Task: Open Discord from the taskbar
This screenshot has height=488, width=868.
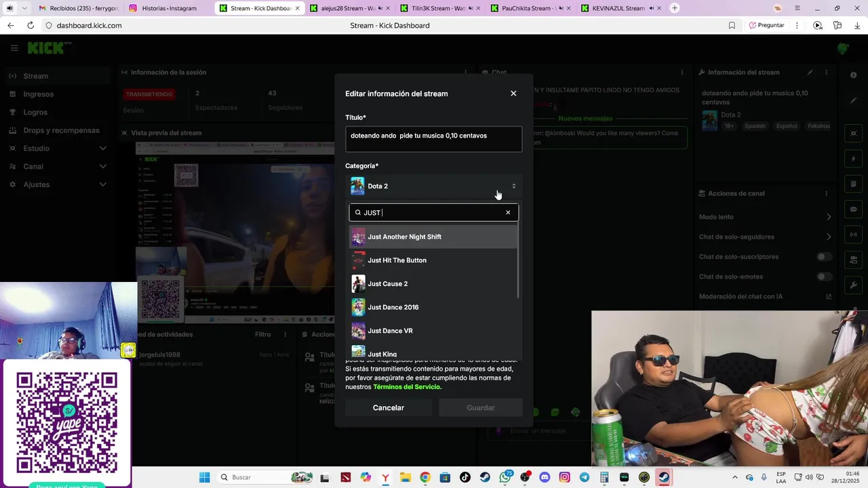Action: point(545,477)
